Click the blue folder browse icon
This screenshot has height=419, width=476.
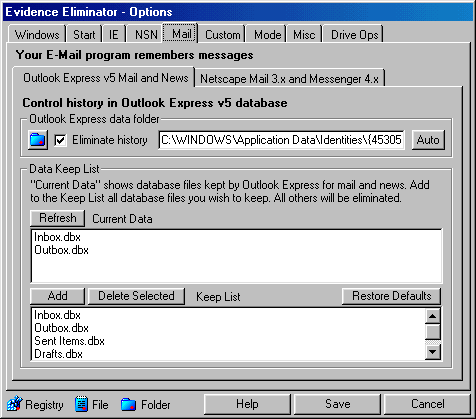pos(38,140)
